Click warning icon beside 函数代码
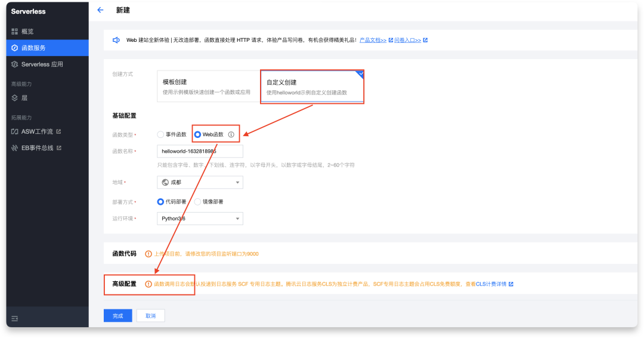 tap(148, 254)
